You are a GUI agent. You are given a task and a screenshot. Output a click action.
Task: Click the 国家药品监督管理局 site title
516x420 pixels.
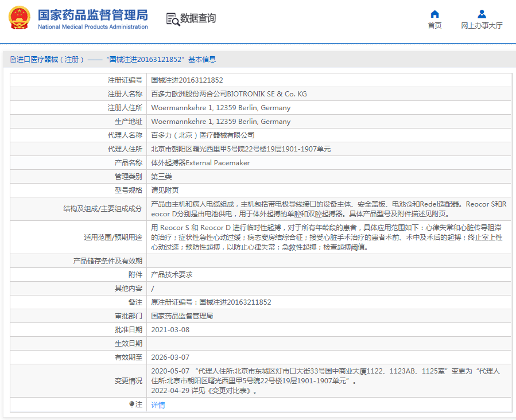pos(92,14)
